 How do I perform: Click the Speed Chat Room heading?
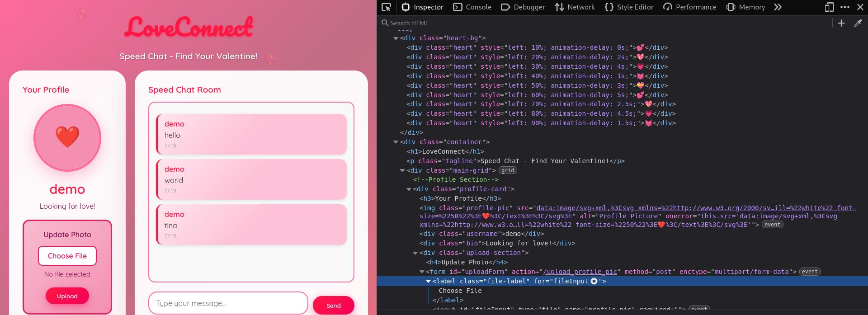click(x=184, y=89)
